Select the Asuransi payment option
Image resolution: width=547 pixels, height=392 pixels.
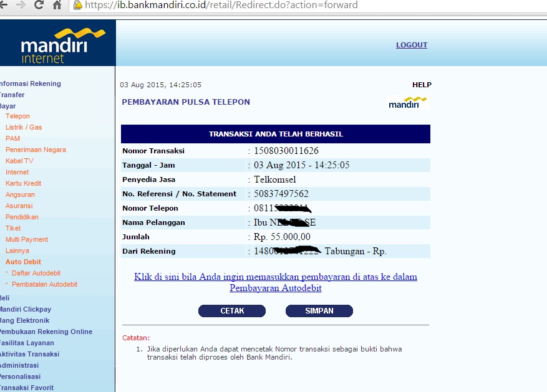pyautogui.click(x=19, y=206)
